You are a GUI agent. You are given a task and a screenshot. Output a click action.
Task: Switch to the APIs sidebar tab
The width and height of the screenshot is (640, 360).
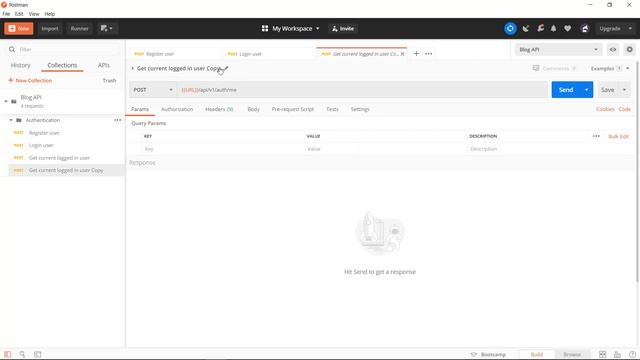point(104,65)
